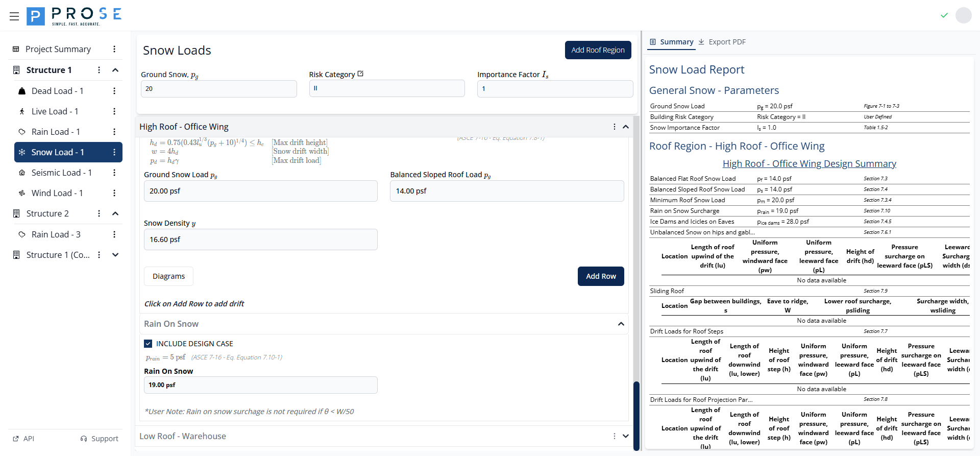Click the user avatar in top right

click(963, 15)
